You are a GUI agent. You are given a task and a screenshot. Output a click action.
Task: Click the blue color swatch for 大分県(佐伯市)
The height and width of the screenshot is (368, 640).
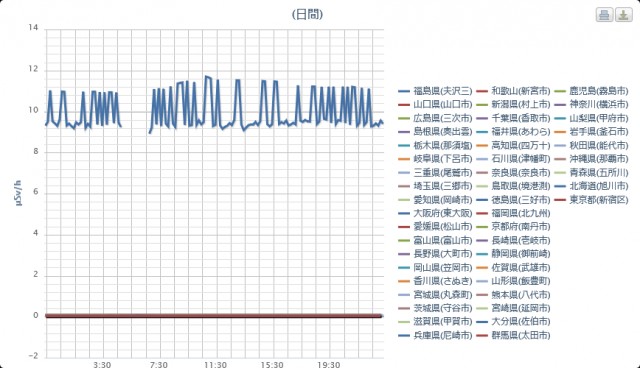click(x=482, y=322)
